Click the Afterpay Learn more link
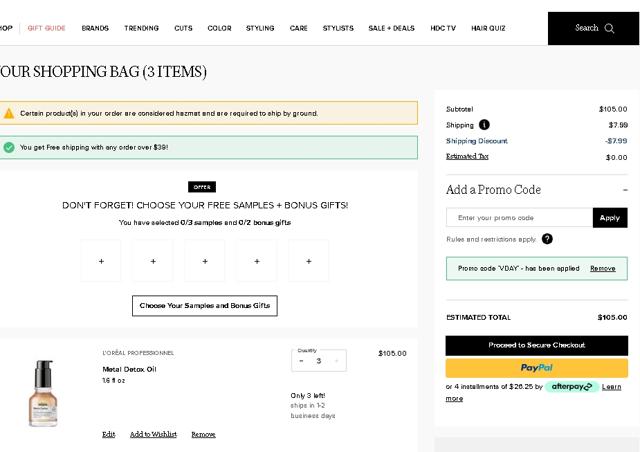Viewport: 640px width, 452px height. click(x=611, y=387)
